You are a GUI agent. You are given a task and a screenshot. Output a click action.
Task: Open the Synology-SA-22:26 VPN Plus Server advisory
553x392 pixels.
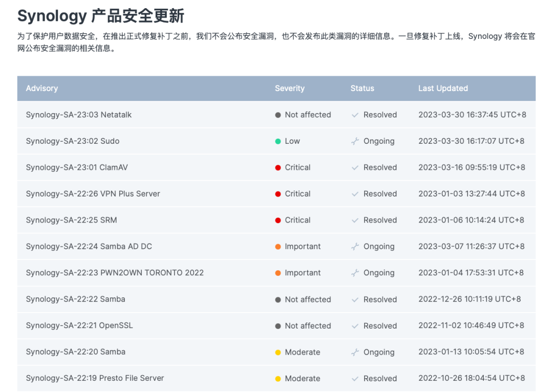[93, 193]
